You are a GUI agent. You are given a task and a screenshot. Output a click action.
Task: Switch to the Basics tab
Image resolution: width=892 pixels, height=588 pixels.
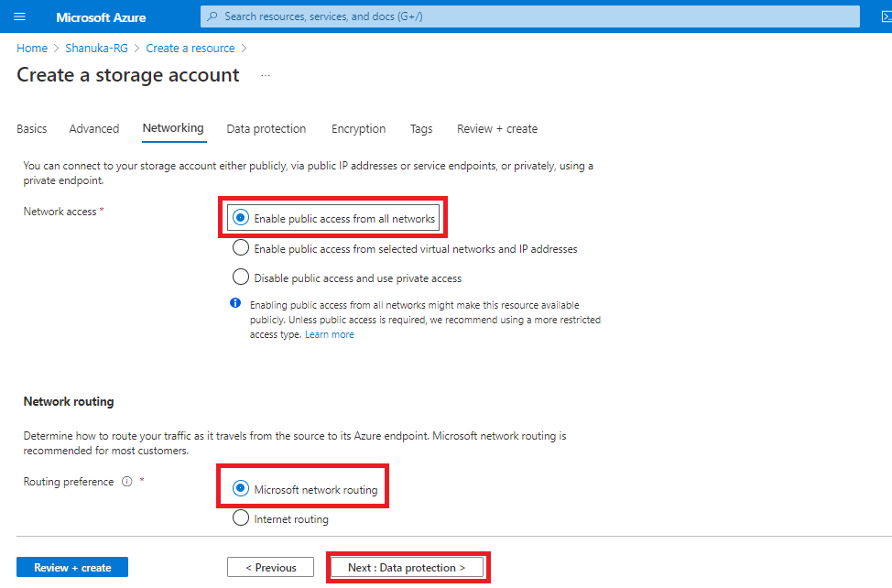pyautogui.click(x=32, y=129)
